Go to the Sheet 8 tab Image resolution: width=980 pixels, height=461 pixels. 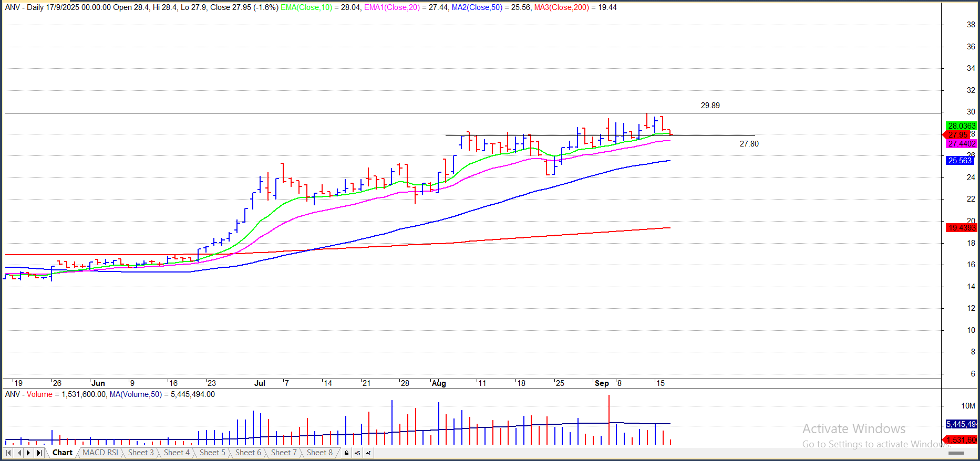click(319, 453)
